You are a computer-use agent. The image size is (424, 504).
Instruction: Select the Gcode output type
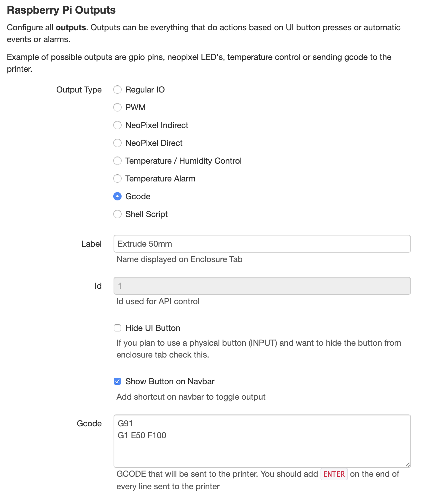tap(117, 196)
